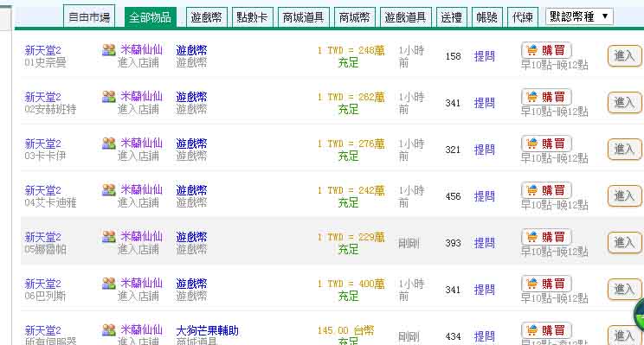The image size is (644, 345).
Task: Click shop icon beside 01史奈曼 seller
Action: (x=109, y=50)
